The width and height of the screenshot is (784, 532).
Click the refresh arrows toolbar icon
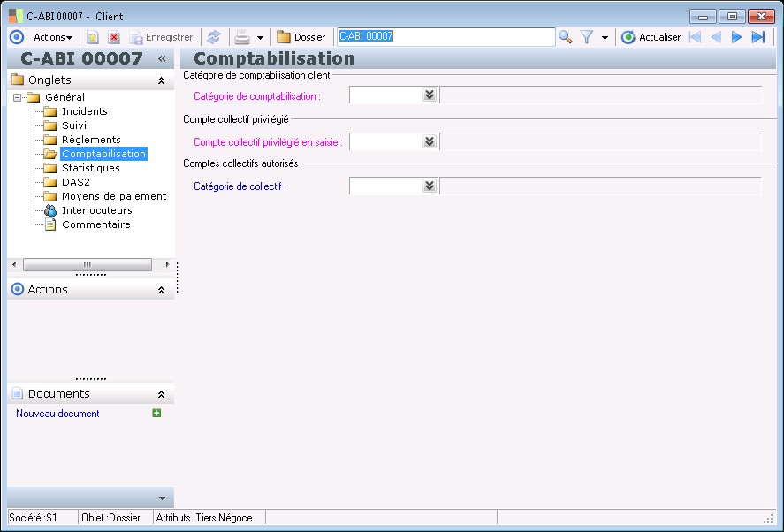click(214, 37)
